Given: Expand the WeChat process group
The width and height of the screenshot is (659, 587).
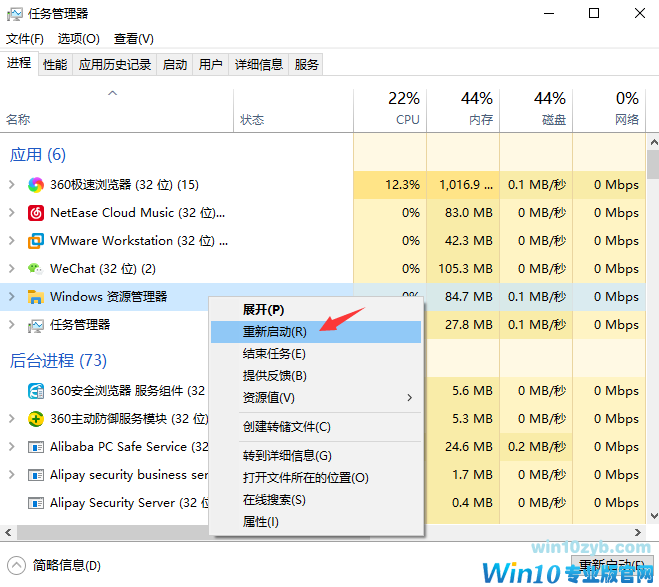Looking at the screenshot, I should pyautogui.click(x=12, y=268).
